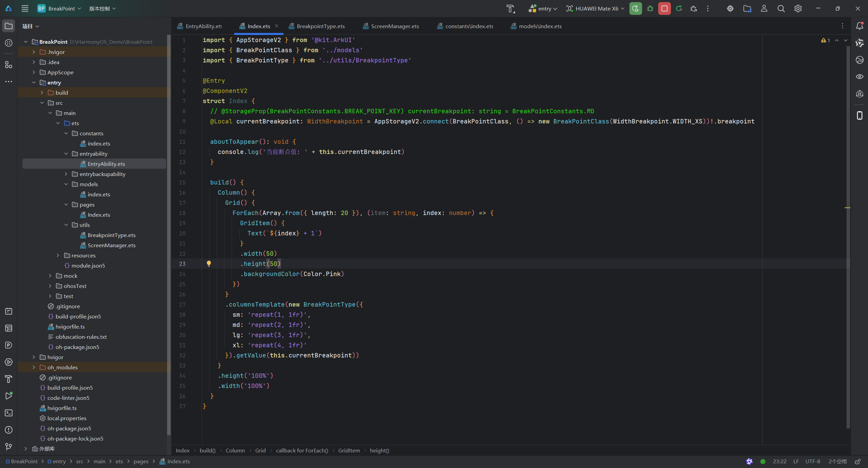The height and width of the screenshot is (468, 868).
Task: Click GridItem in the code breadcrumb
Action: coord(349,450)
